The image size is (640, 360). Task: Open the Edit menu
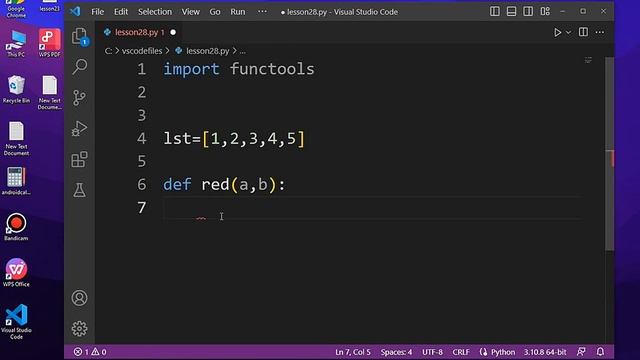tap(121, 12)
